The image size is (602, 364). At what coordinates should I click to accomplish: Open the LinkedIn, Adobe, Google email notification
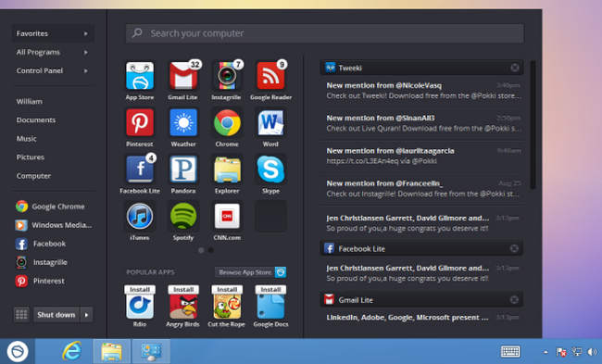pyautogui.click(x=422, y=318)
